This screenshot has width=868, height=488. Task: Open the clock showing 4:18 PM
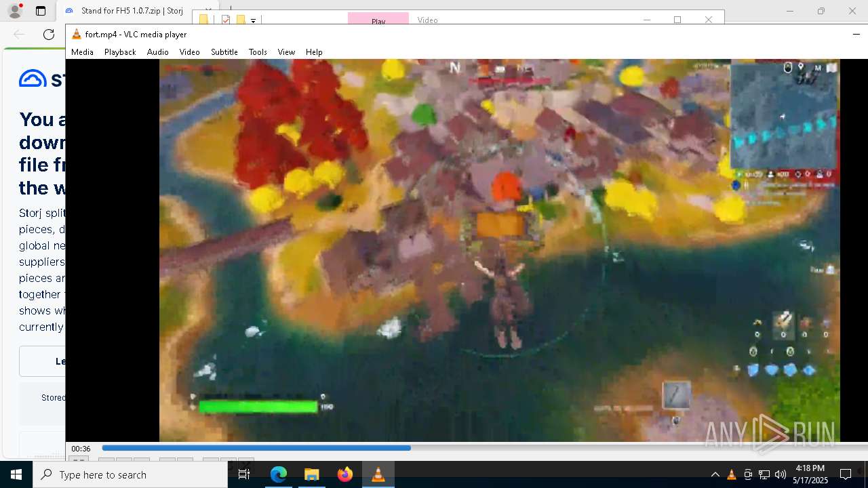click(810, 474)
